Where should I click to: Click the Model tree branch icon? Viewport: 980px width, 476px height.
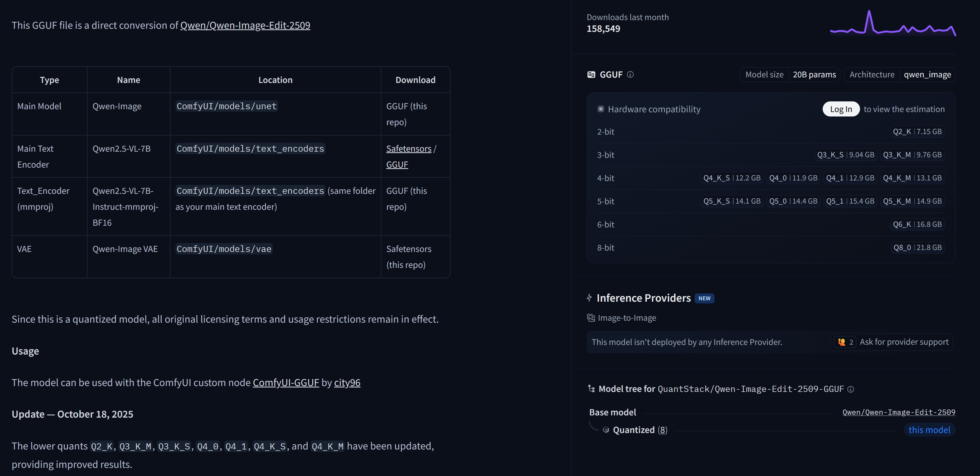tap(591, 389)
